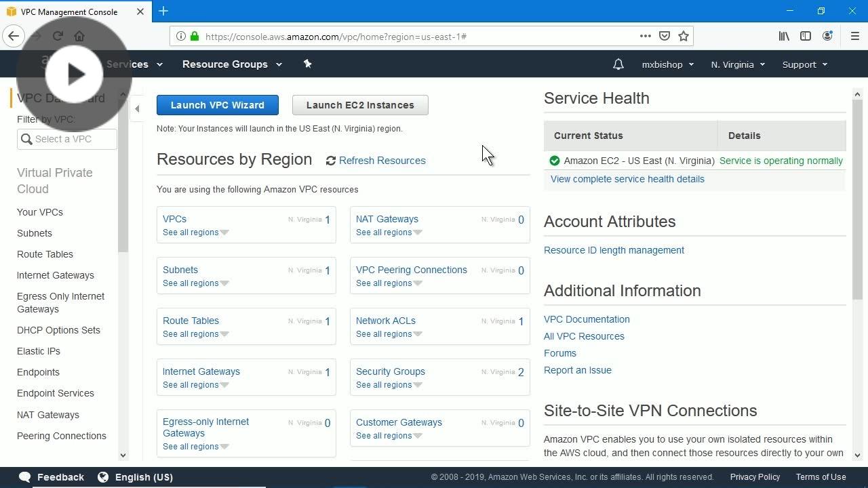Click the page reload icon
Viewport: 868px width, 488px height.
58,37
